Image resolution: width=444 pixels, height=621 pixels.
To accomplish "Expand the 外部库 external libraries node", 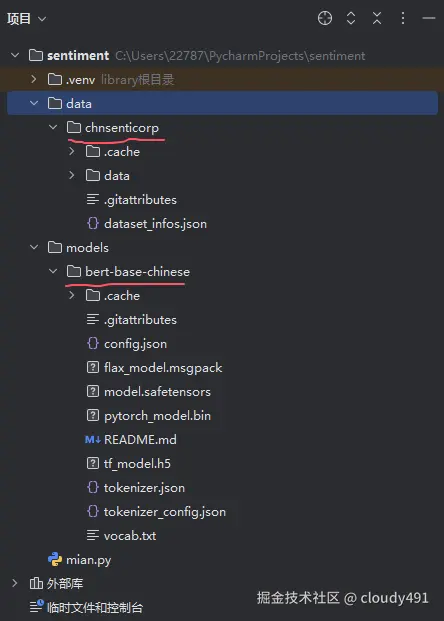I will click(x=15, y=583).
